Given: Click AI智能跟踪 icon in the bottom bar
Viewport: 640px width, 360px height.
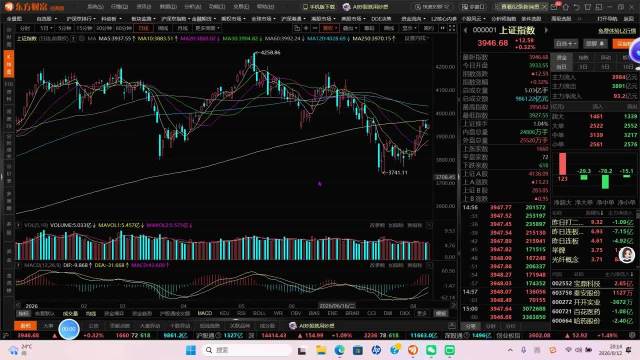Looking at the screenshot, I should pyautogui.click(x=293, y=325).
